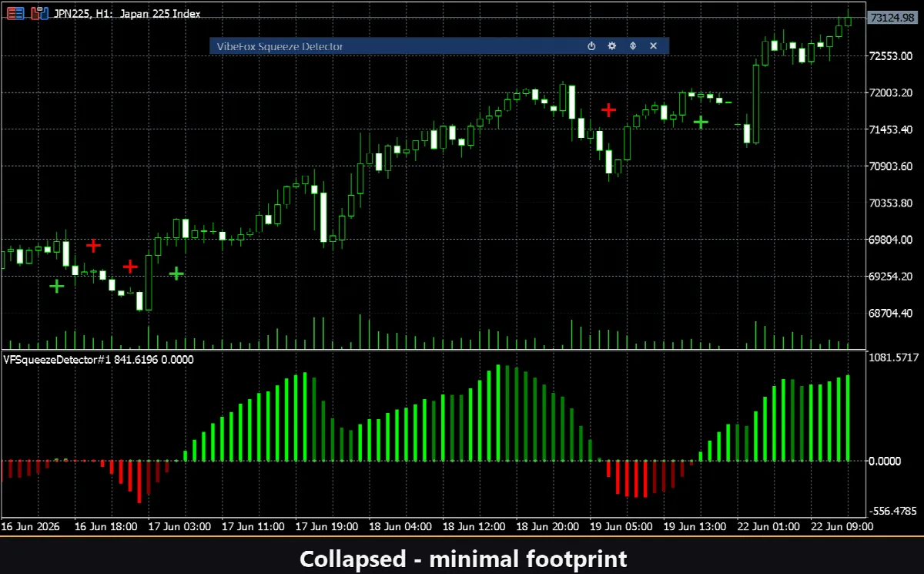Select the green plus signal above 17 Jun 03:00

tap(176, 273)
